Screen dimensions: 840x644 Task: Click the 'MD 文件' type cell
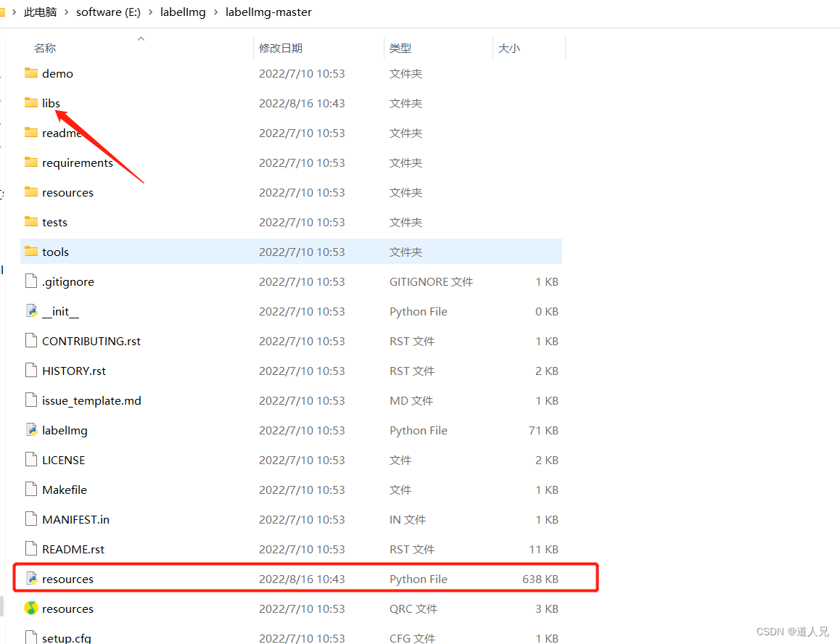click(411, 401)
